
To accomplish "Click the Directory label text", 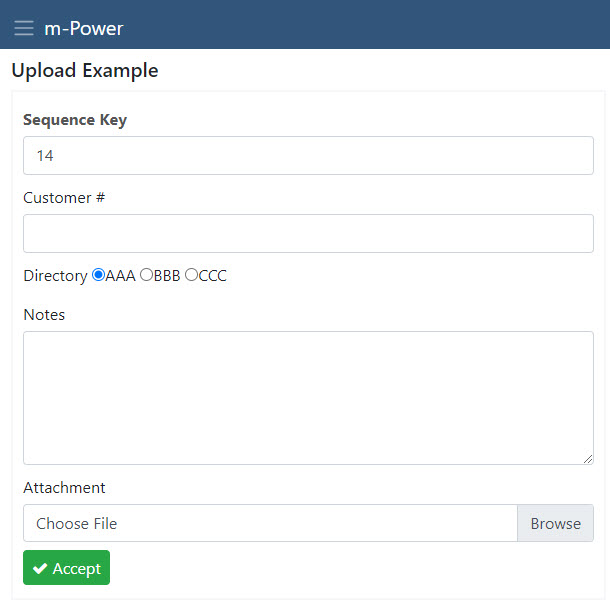I will pos(55,276).
